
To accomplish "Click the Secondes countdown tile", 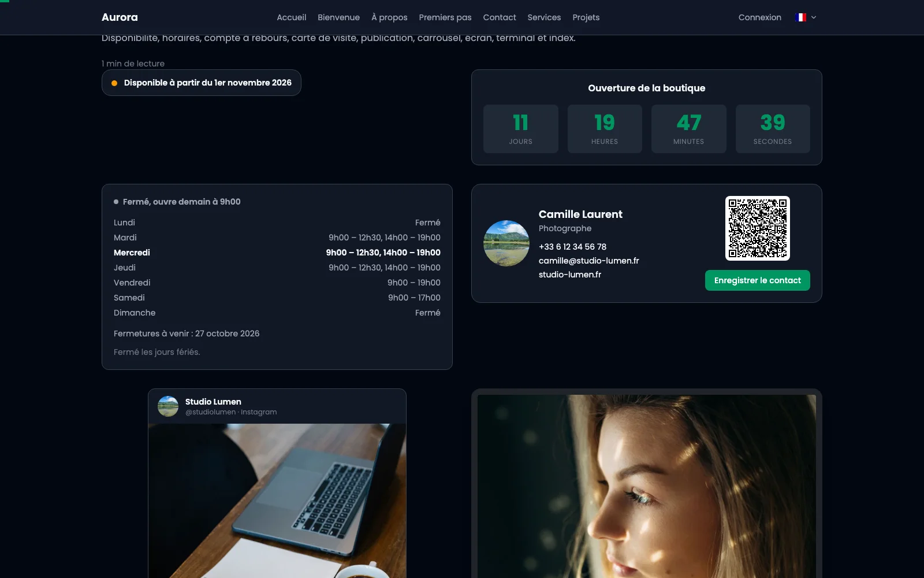I will [x=773, y=129].
